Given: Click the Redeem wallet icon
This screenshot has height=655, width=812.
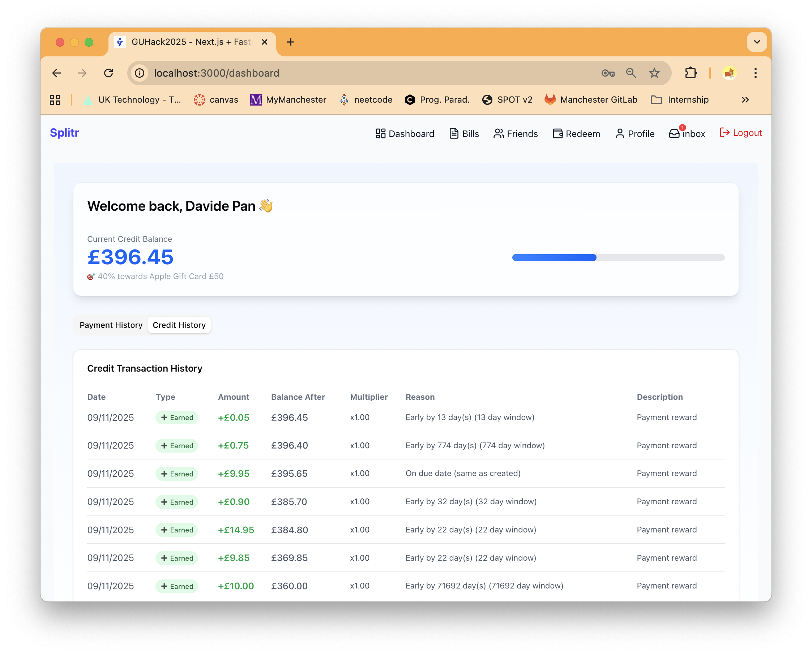Looking at the screenshot, I should (557, 133).
